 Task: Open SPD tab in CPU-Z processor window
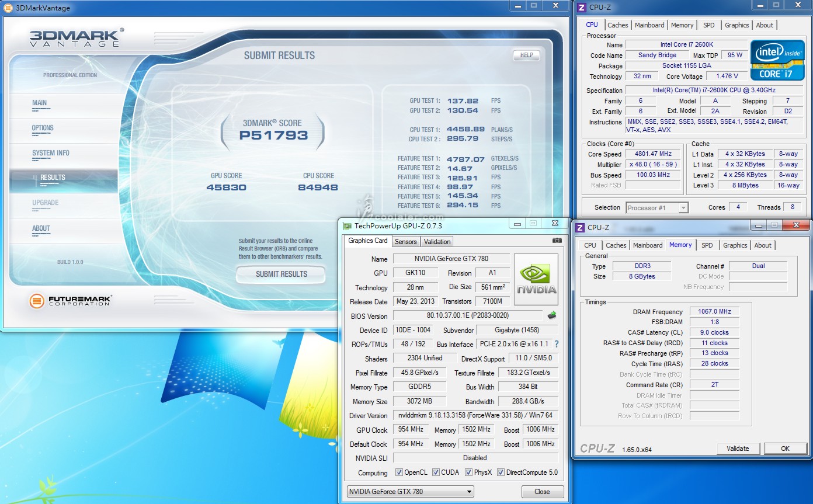click(709, 25)
